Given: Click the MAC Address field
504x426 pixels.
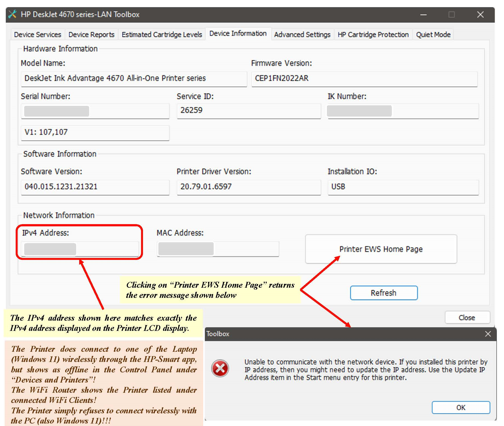Looking at the screenshot, I should pyautogui.click(x=218, y=249).
